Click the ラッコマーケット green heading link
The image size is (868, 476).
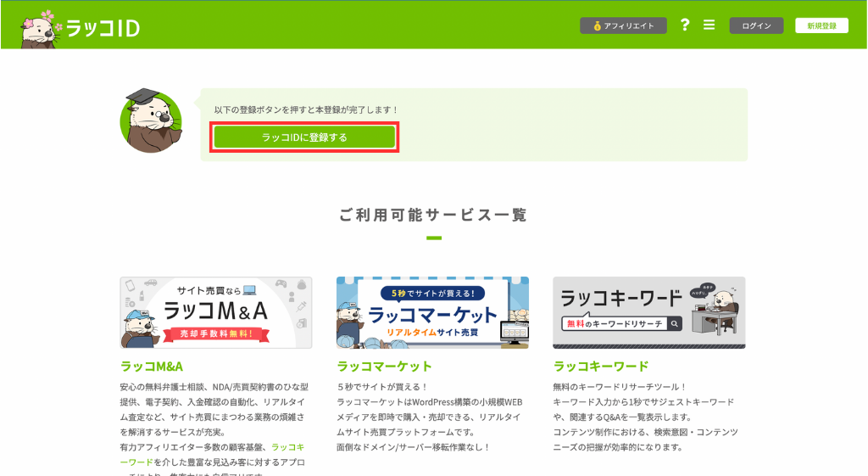384,367
